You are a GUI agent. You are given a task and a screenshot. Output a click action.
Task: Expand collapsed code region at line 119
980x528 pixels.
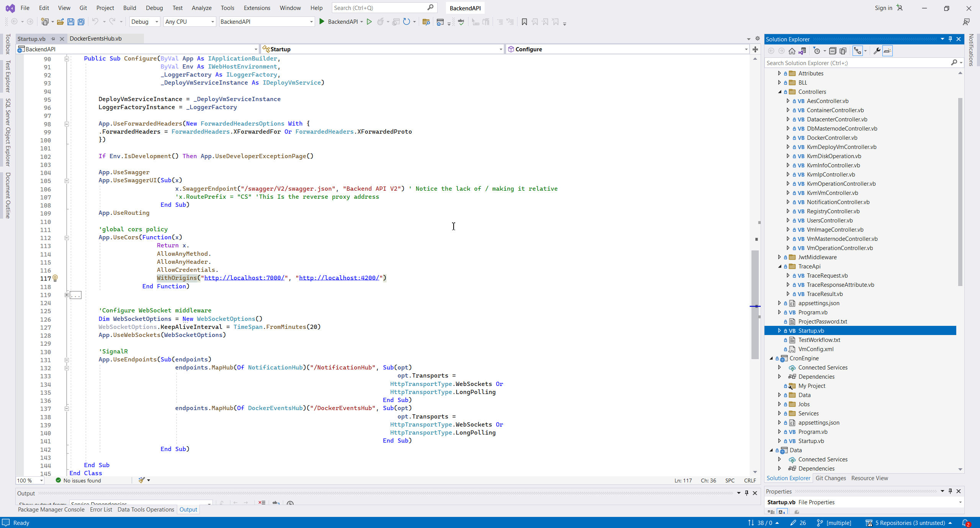click(67, 295)
